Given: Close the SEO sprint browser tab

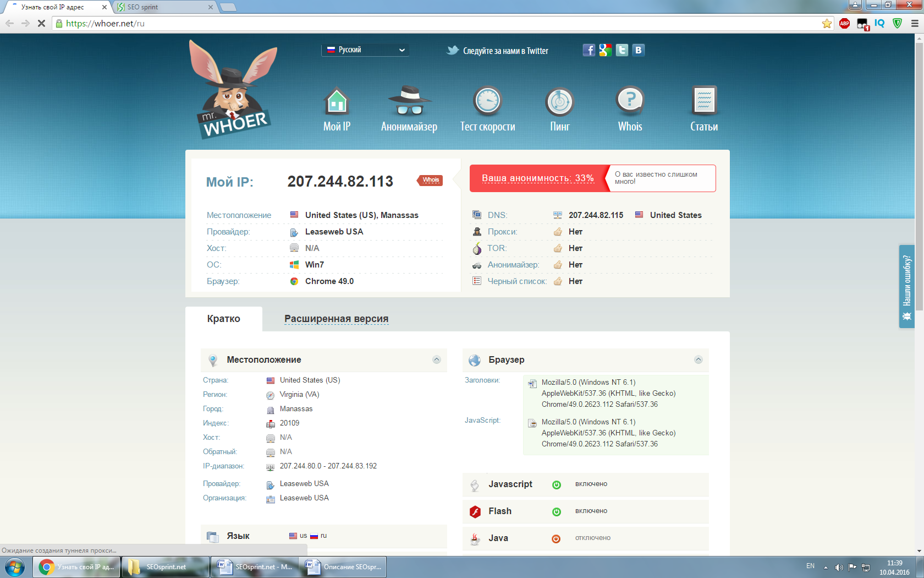Looking at the screenshot, I should 211,7.
